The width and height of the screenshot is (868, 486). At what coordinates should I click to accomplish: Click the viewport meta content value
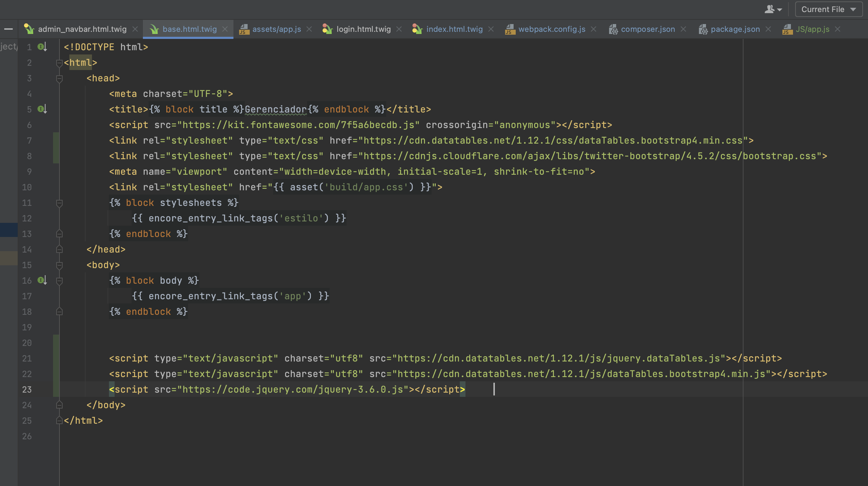tap(434, 172)
